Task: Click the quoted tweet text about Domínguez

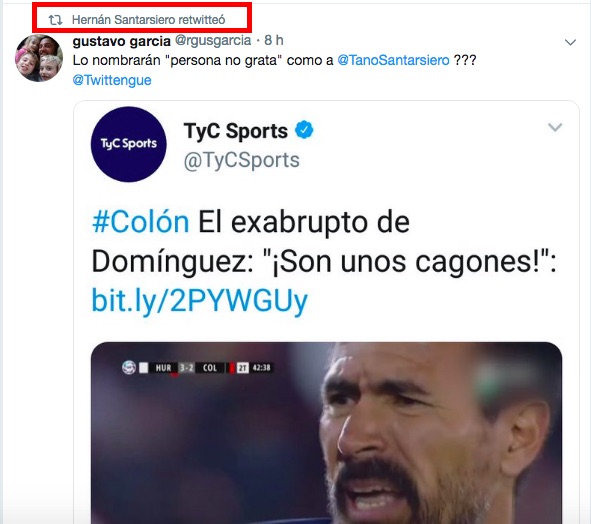Action: pos(324,262)
